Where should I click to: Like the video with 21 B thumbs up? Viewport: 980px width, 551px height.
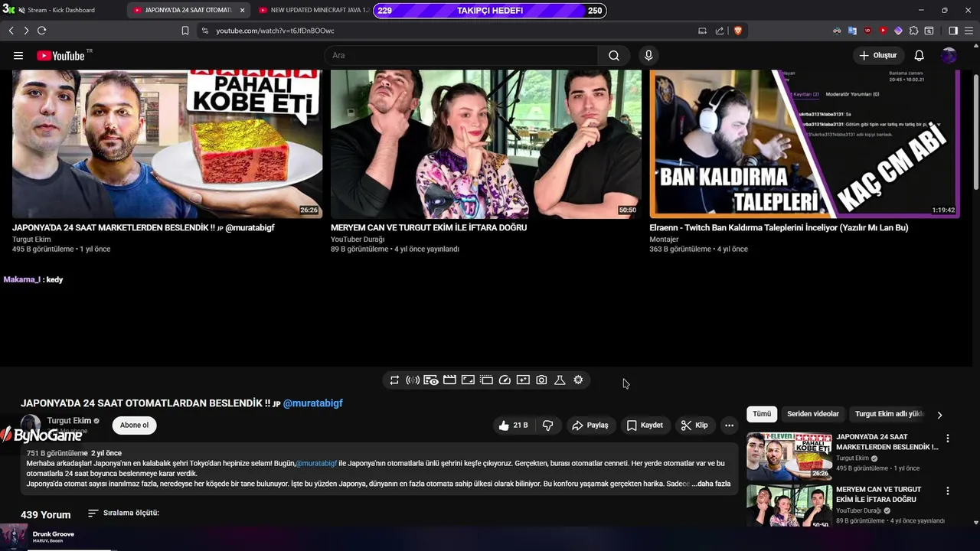(x=513, y=425)
